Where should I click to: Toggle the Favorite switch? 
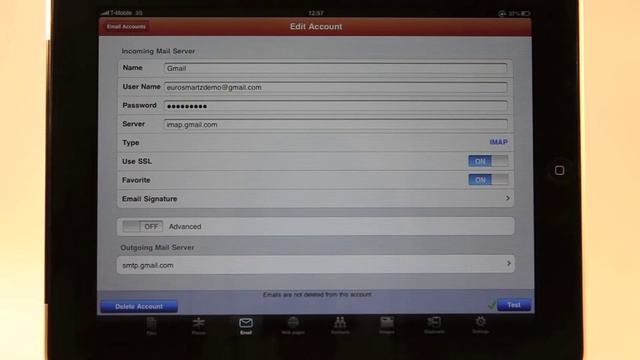(488, 180)
